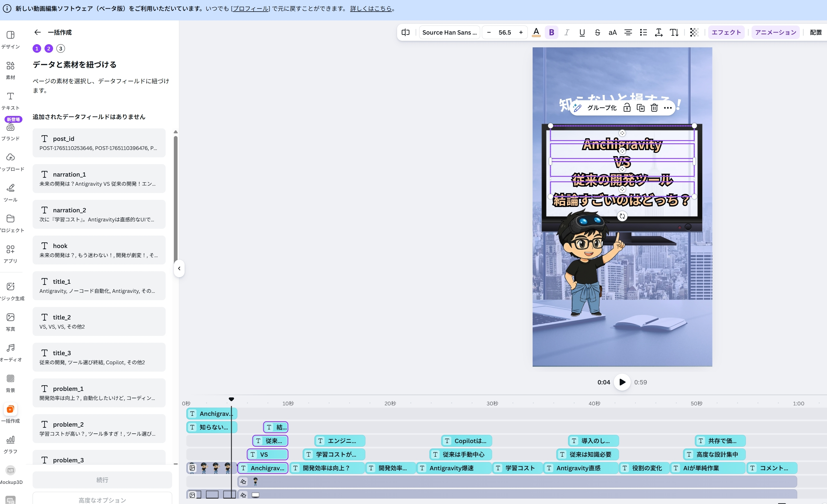Click the 詳しくはこちら link

point(371,9)
